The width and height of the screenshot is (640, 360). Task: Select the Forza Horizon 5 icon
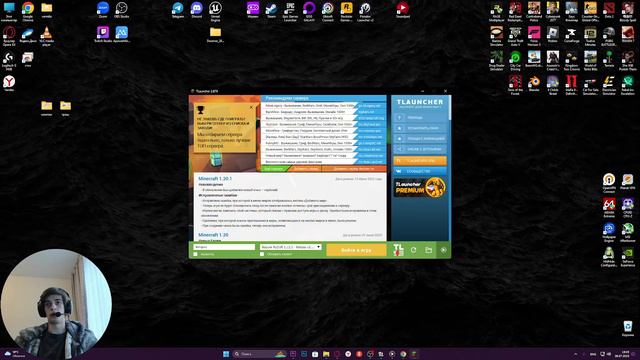(534, 36)
